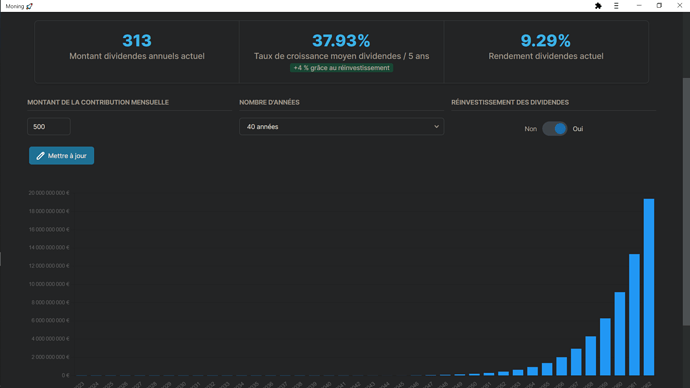Click the pencil icon on Mettre à jour
The height and width of the screenshot is (388, 690).
click(x=40, y=156)
